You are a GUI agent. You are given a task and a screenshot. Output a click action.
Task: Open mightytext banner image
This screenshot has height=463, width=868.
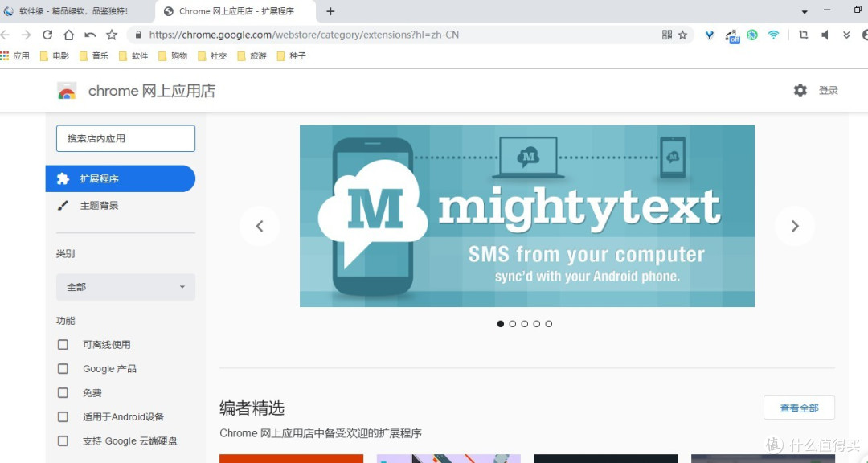[x=527, y=216]
